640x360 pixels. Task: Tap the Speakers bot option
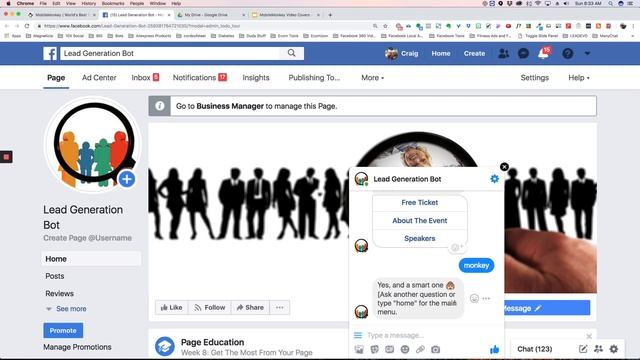[420, 238]
